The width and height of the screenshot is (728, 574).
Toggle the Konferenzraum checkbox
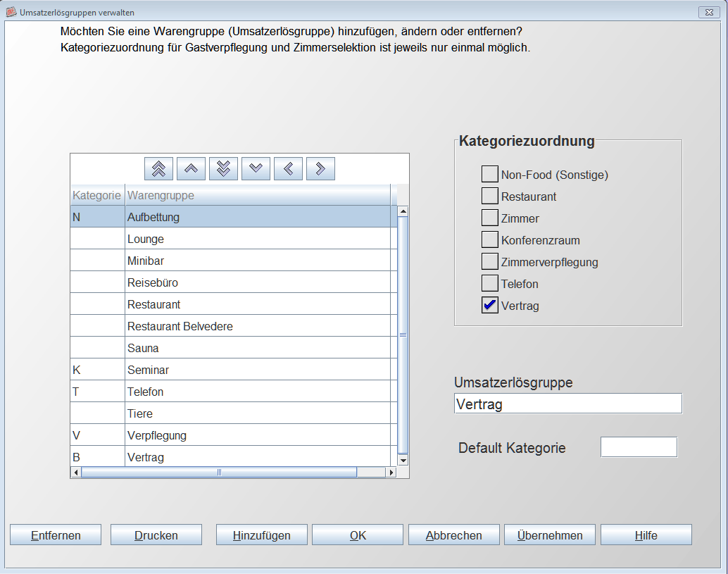(x=490, y=239)
